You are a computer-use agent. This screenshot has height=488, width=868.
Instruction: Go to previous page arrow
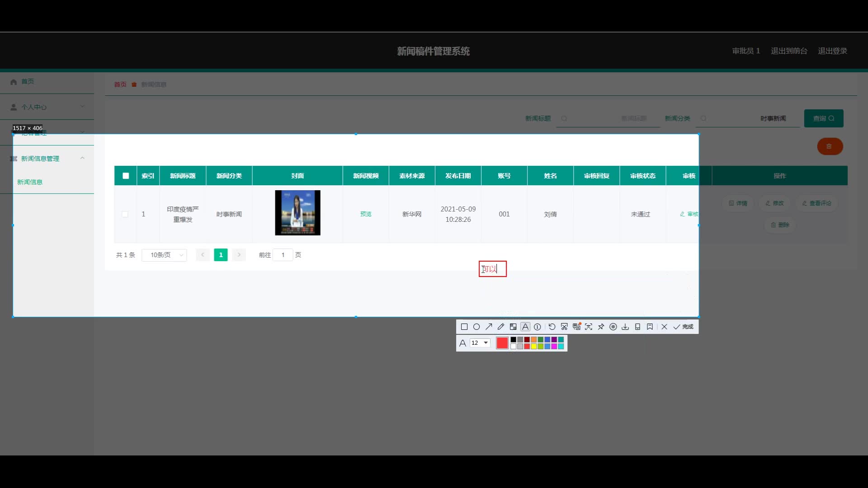point(203,255)
